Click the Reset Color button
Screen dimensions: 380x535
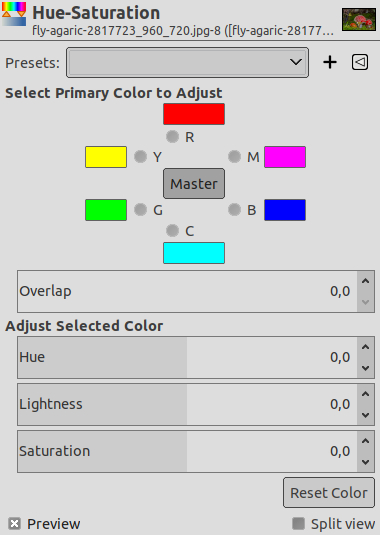tap(329, 493)
